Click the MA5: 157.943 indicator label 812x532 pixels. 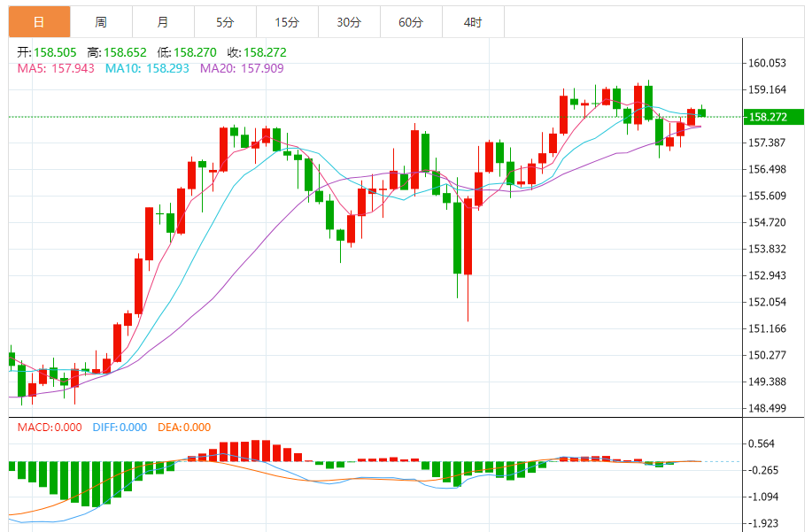coord(56,68)
